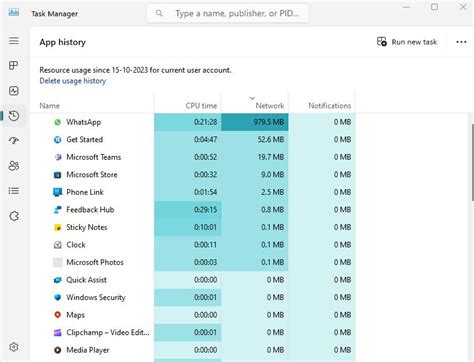The image size is (474, 362).
Task: Select the Phone Link row name
Action: click(85, 192)
